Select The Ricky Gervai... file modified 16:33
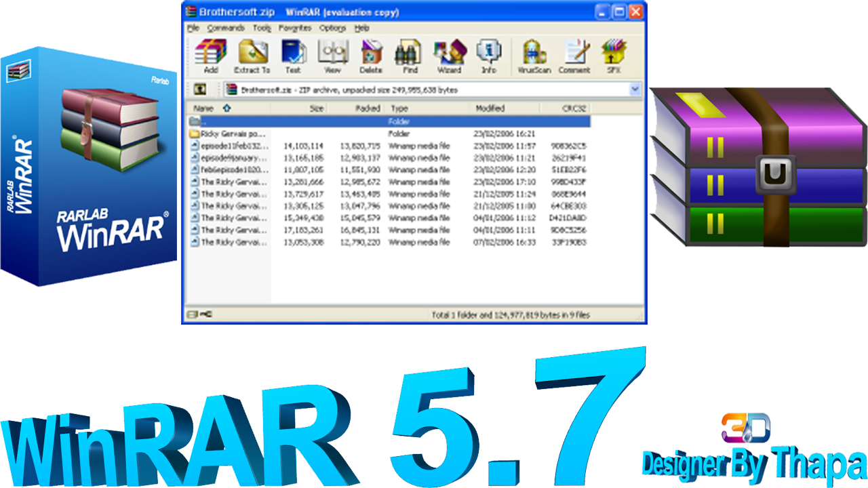Viewport: 868px width, 488px height. coord(235,242)
